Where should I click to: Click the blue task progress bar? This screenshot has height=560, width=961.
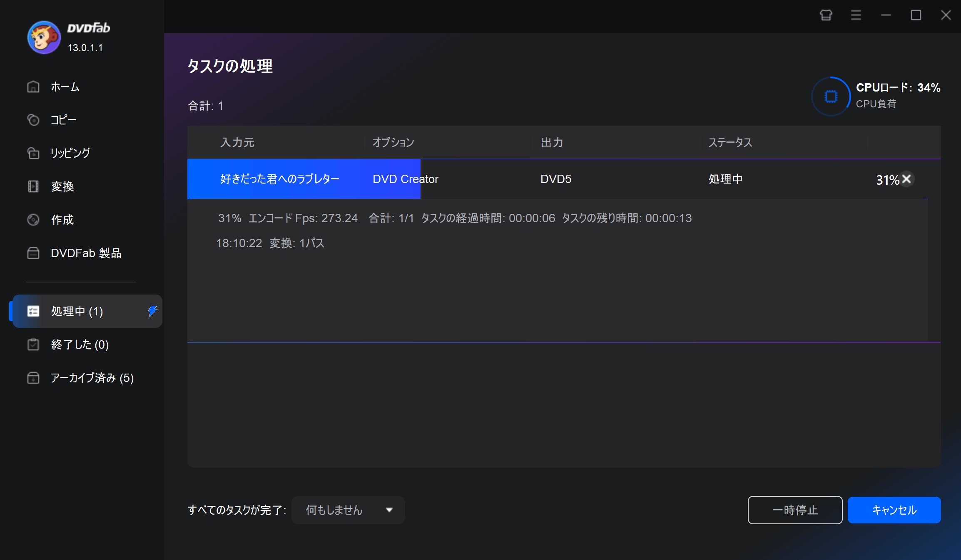point(304,179)
